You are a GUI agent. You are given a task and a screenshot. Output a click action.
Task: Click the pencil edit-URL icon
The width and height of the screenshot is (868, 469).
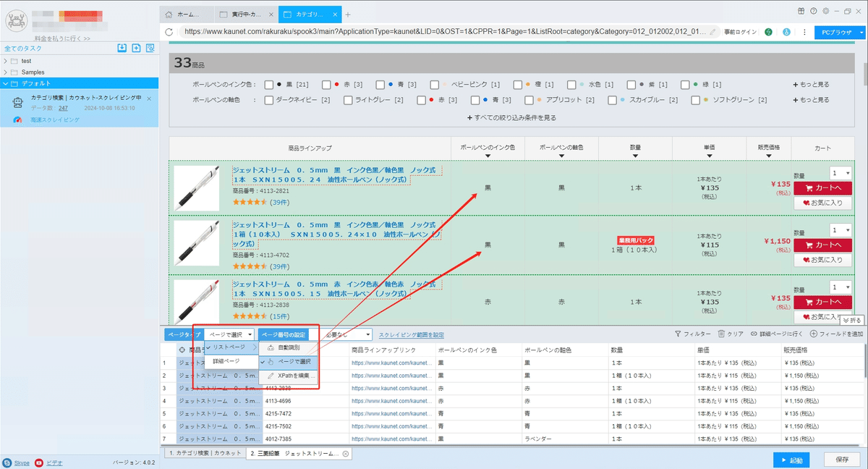tap(713, 32)
